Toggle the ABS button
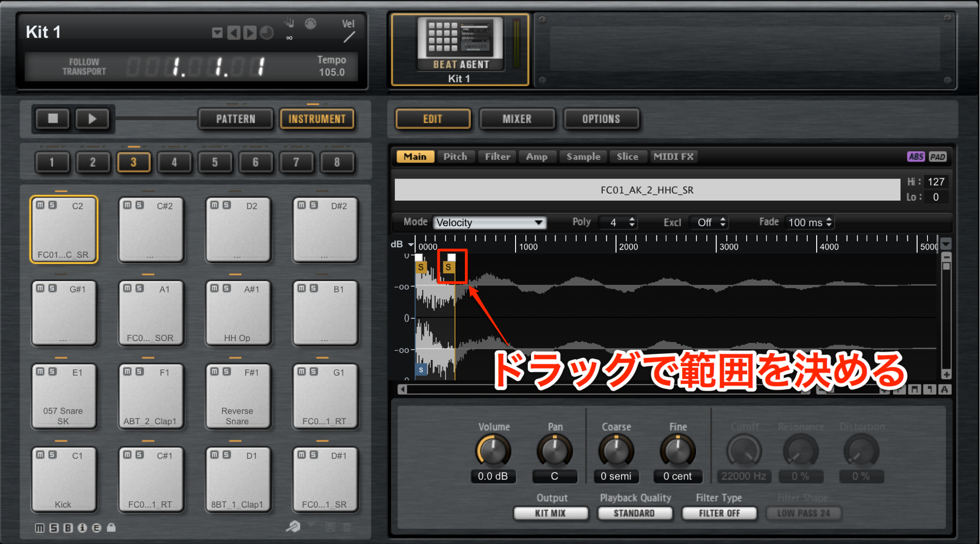980x544 pixels. pyautogui.click(x=916, y=157)
